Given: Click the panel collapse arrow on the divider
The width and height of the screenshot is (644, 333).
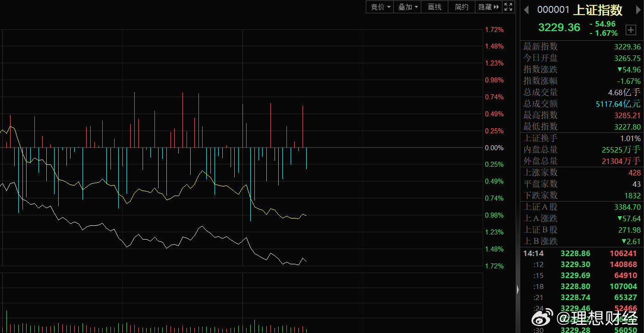Looking at the screenshot, I should point(518,289).
